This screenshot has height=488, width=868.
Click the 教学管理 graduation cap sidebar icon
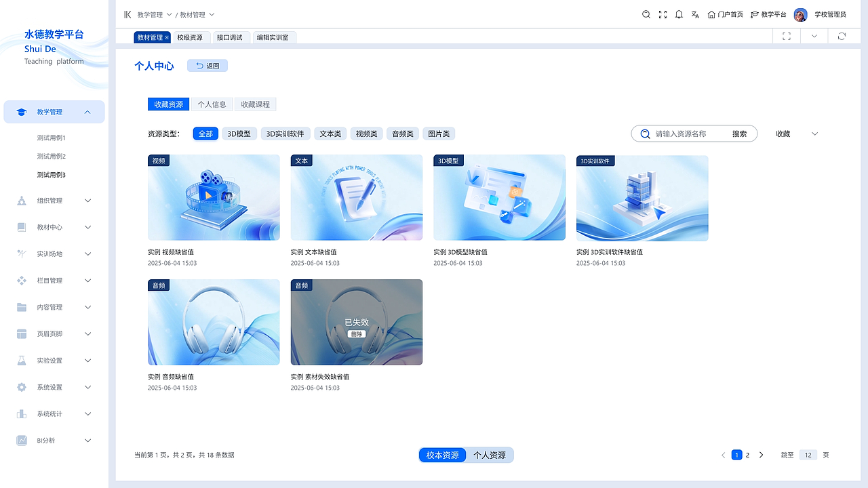pyautogui.click(x=20, y=111)
